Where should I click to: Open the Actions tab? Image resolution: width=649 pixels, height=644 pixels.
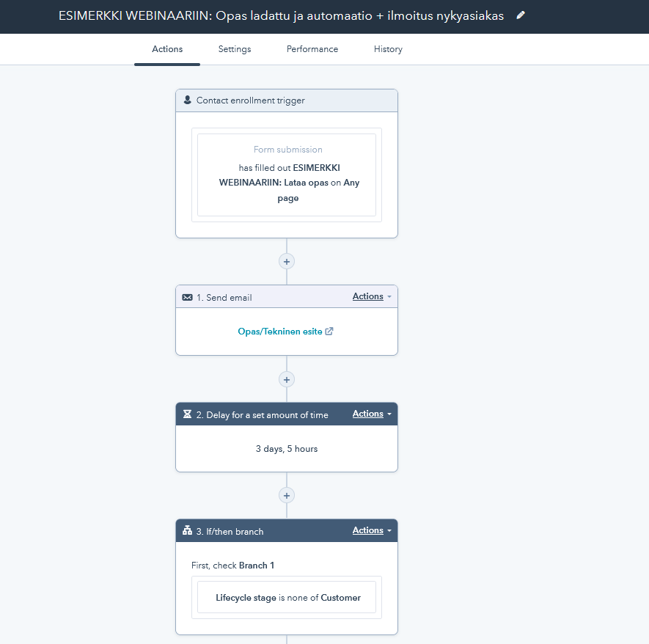[x=167, y=49]
